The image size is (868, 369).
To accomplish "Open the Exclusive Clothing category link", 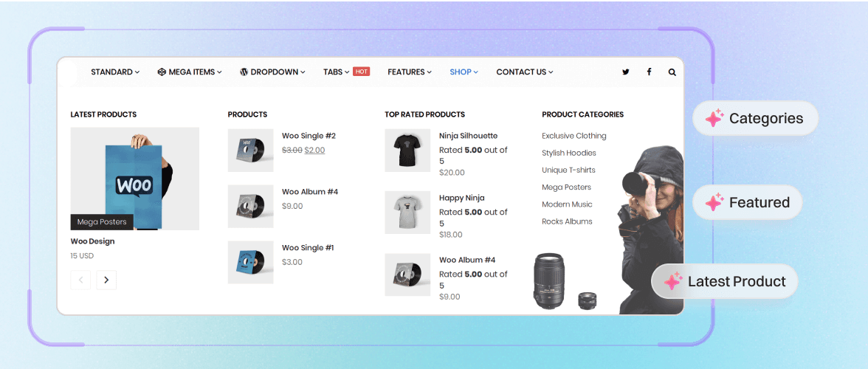I will [574, 136].
